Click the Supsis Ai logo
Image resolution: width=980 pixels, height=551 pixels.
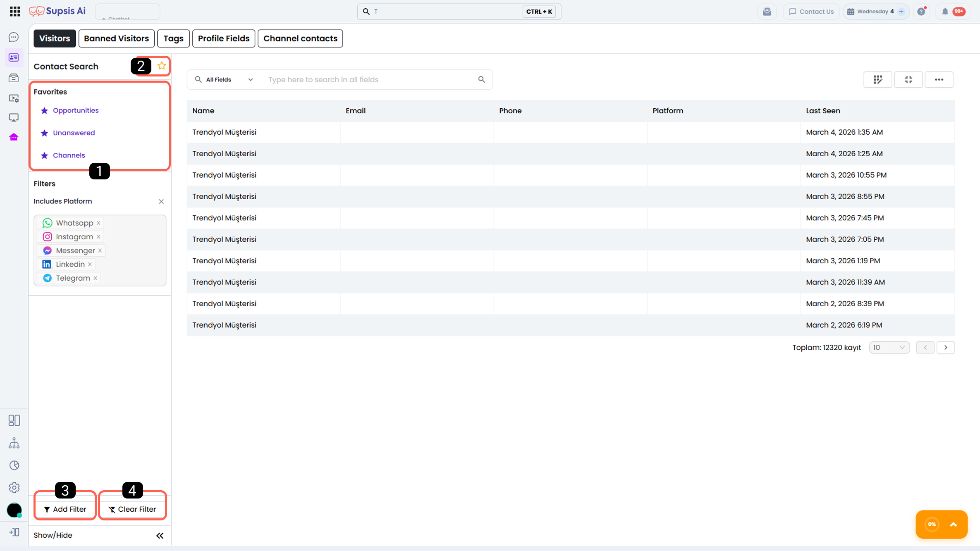tap(57, 11)
